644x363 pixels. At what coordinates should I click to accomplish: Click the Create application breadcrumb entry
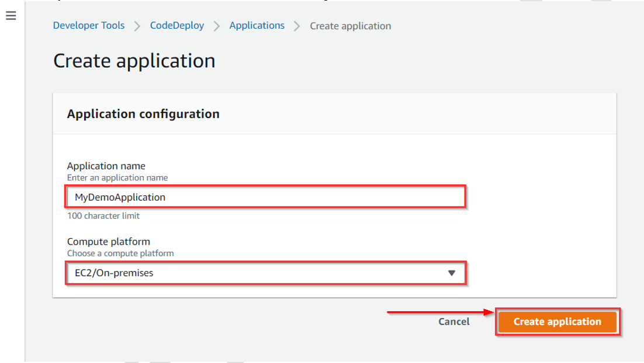point(350,25)
